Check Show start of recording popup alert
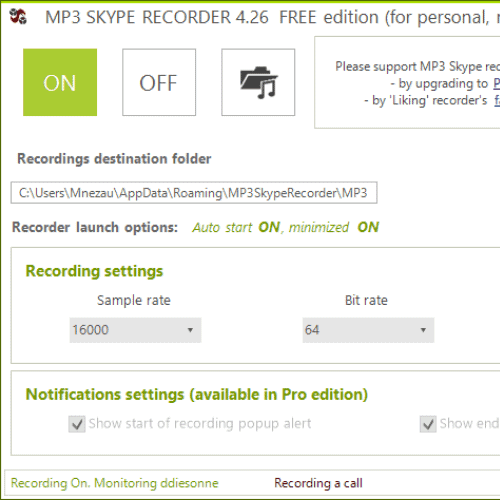500x500 pixels. coord(77,424)
